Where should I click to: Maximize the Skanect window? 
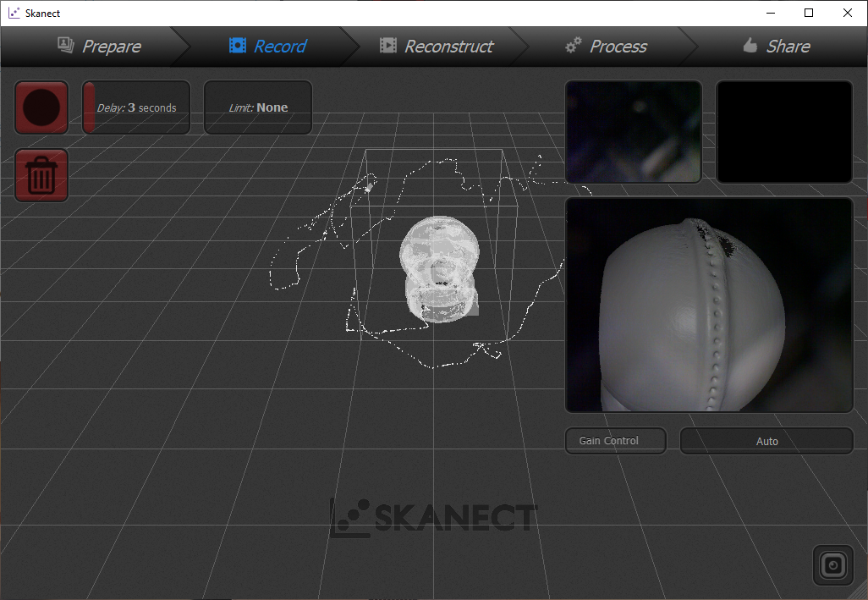809,13
